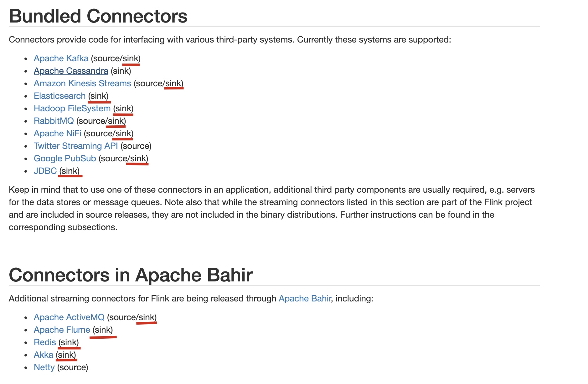Open the Google PubSub link
The height and width of the screenshot is (384, 588).
click(x=65, y=159)
